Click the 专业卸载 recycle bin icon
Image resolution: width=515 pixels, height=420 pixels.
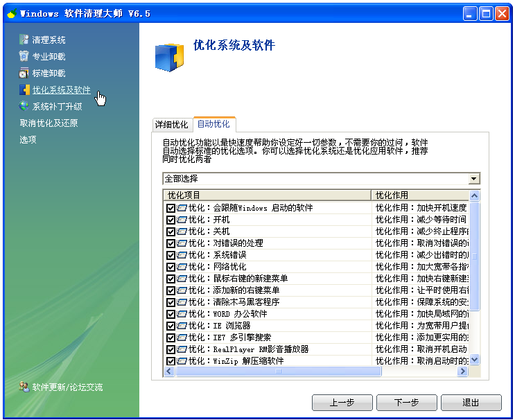[x=24, y=56]
